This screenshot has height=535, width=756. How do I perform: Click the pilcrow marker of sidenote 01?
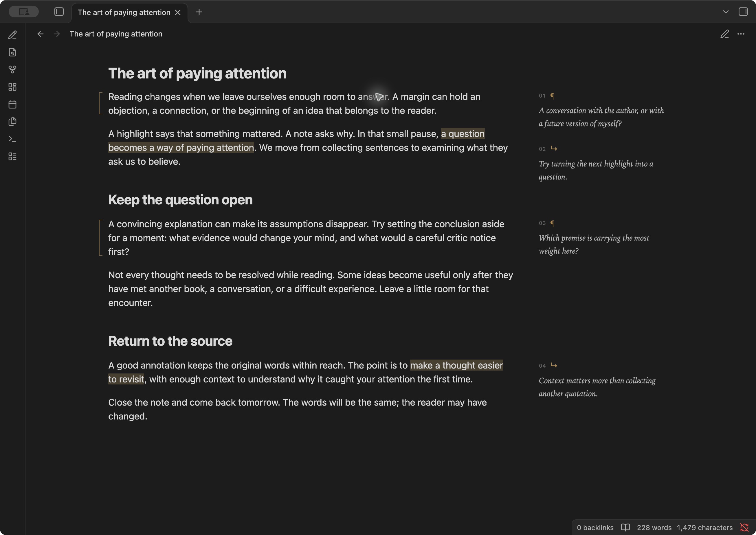coord(552,96)
